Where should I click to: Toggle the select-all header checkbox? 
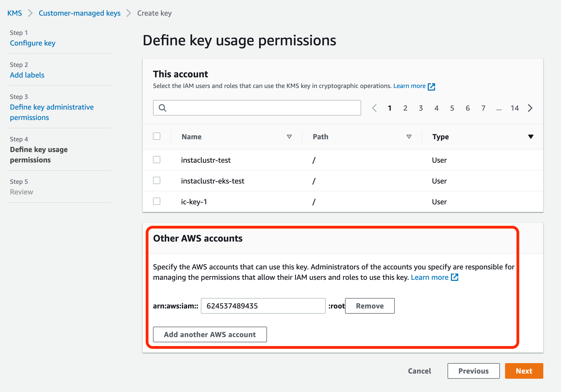click(x=157, y=136)
